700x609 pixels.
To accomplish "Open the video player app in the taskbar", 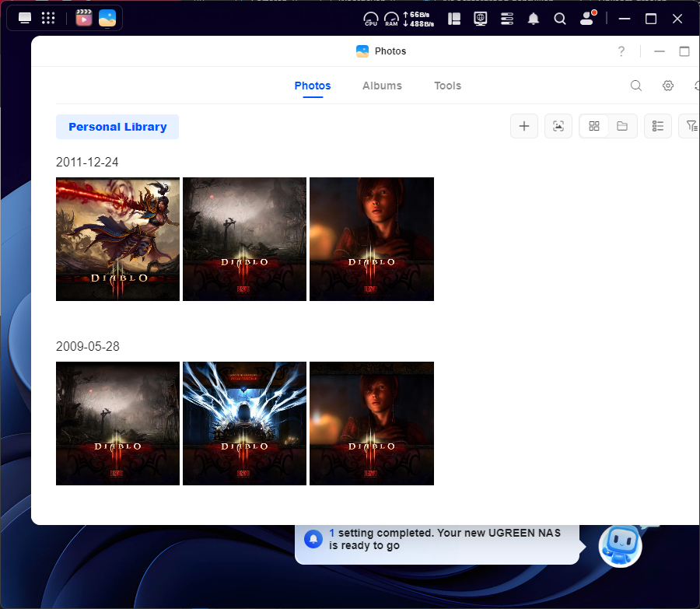I will tap(84, 18).
